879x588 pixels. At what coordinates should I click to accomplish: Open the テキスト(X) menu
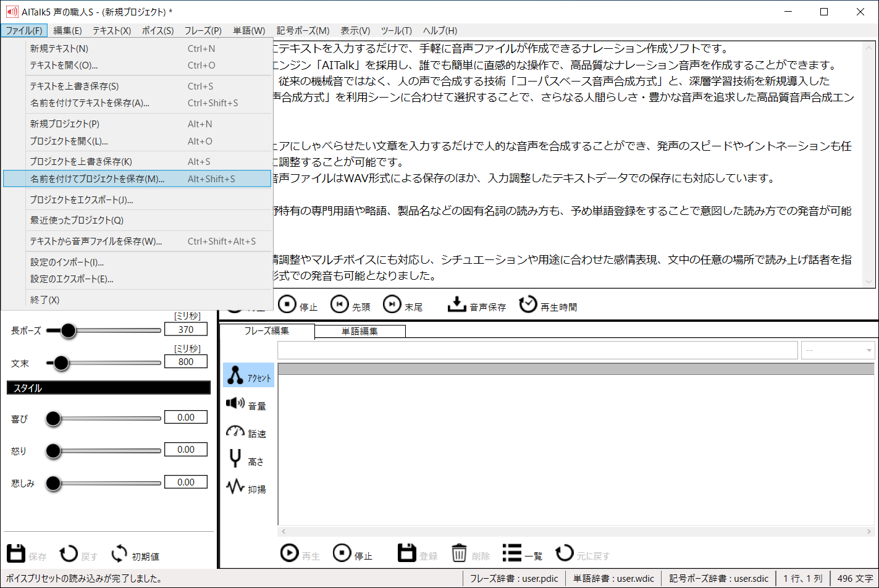112,31
